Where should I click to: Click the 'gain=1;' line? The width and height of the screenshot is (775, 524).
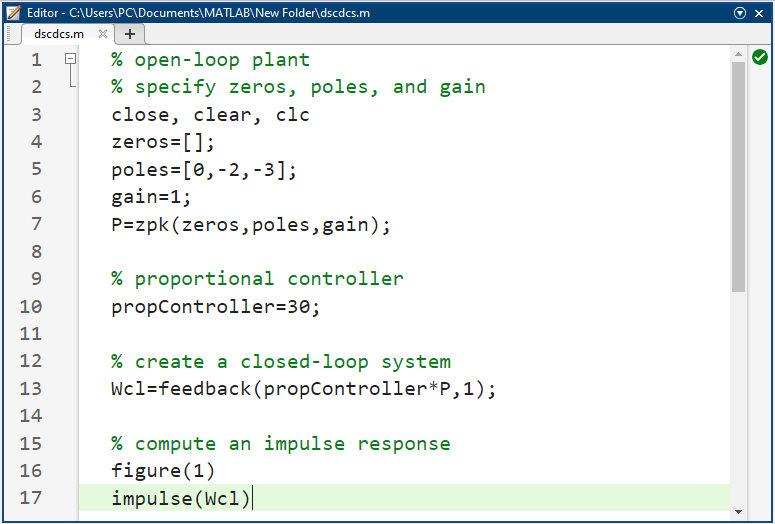tap(151, 197)
